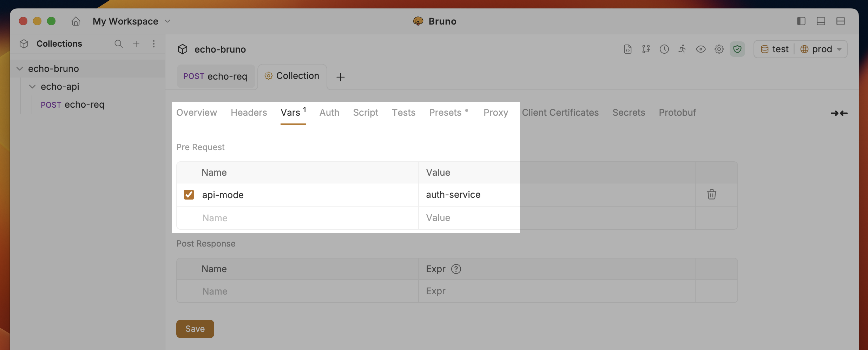Click the green shield security icon
868x350 pixels.
(737, 49)
